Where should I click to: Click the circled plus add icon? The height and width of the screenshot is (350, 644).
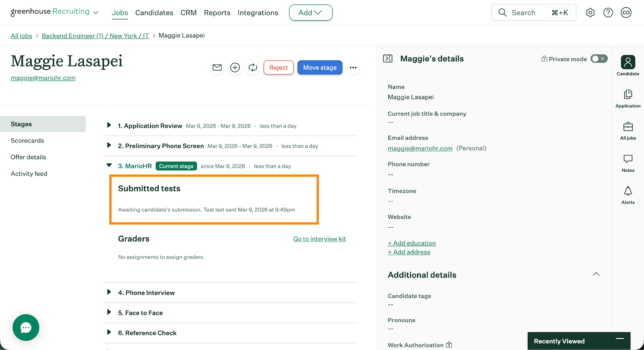pos(235,68)
